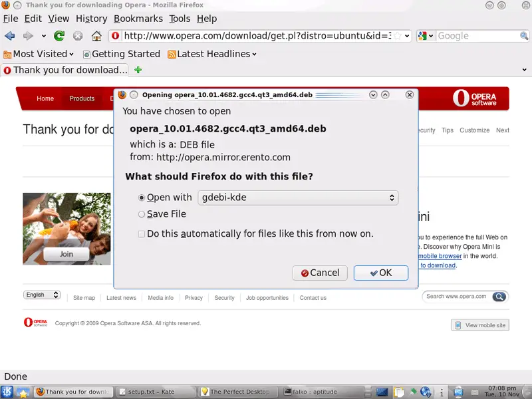The height and width of the screenshot is (399, 532).
Task: Select the 'Open with' radio button
Action: (142, 198)
